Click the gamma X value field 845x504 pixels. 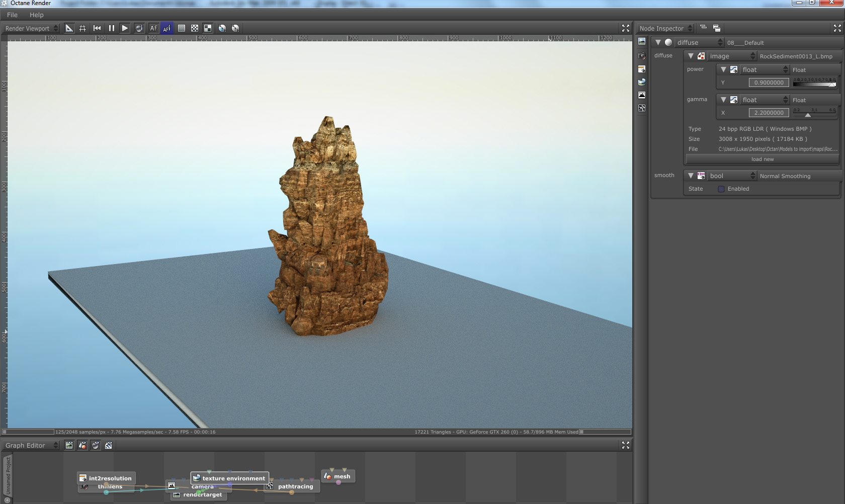(769, 113)
